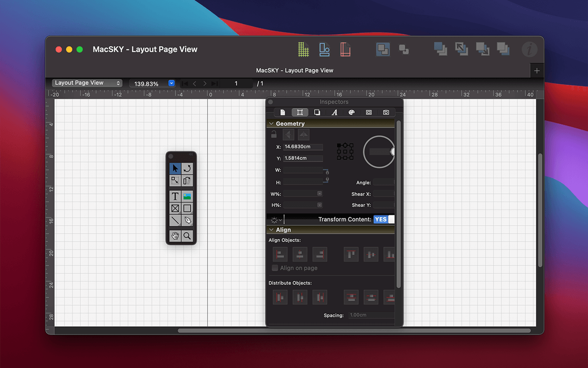Toggle the green grid display icon
This screenshot has height=368, width=588.
pos(304,49)
